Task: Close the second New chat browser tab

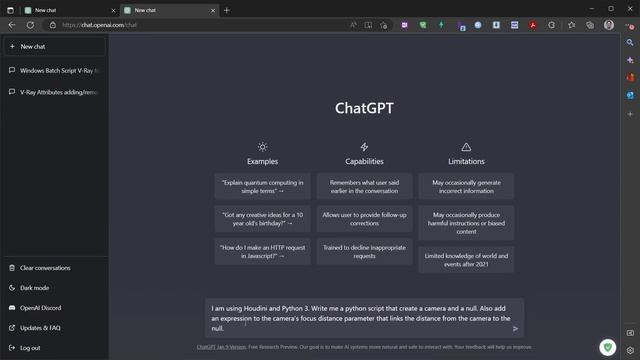Action: [x=213, y=11]
